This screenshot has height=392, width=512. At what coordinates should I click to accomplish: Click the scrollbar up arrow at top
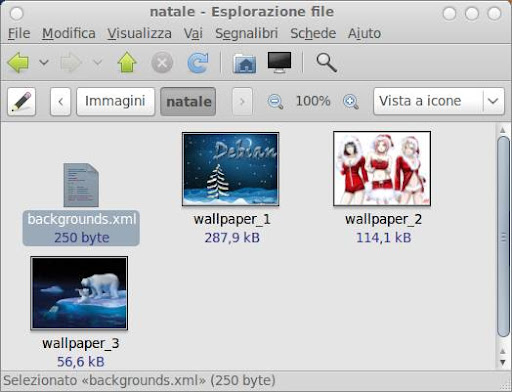coord(503,130)
